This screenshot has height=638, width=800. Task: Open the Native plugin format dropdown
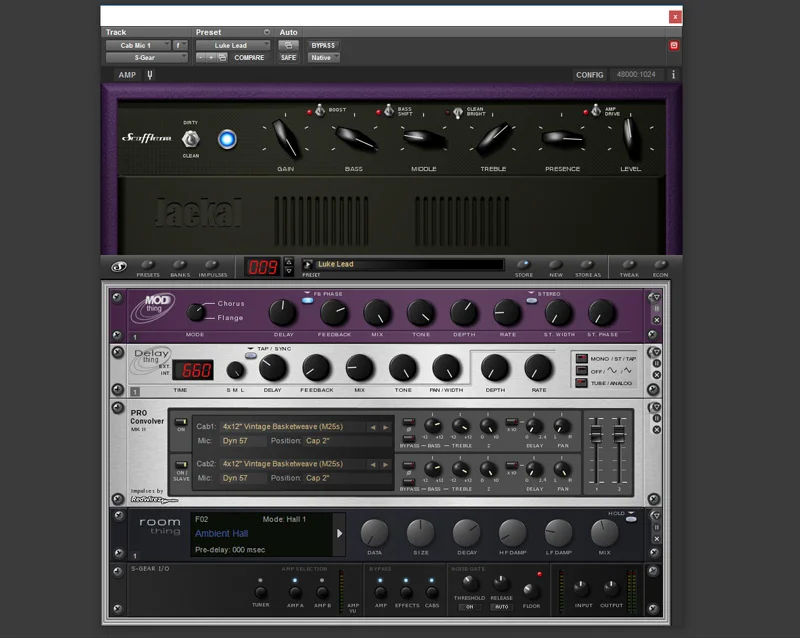point(323,58)
